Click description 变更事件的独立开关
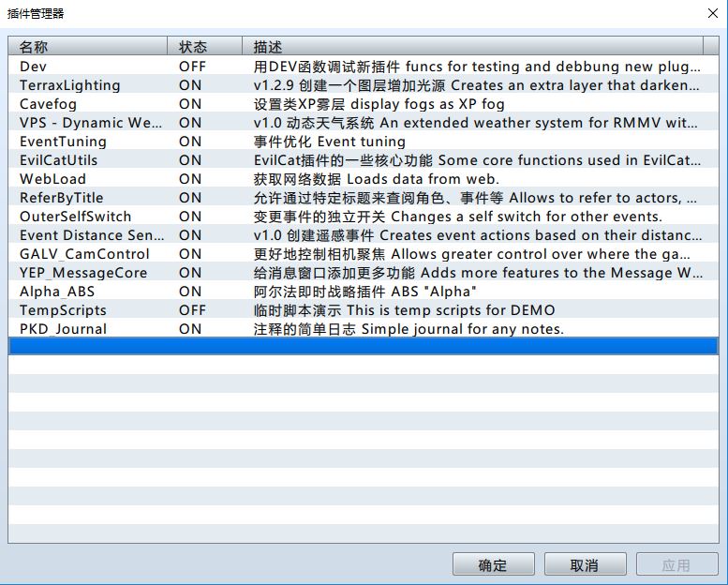The height and width of the screenshot is (585, 728). 458,217
